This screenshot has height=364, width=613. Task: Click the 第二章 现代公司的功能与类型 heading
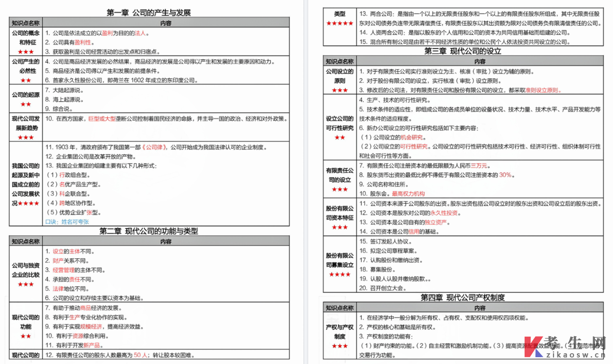[149, 231]
